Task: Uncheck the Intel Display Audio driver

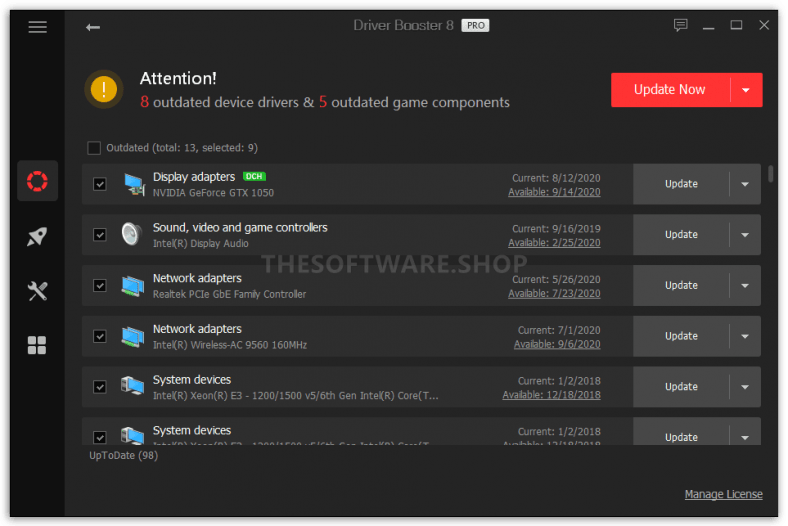Action: pyautogui.click(x=100, y=235)
